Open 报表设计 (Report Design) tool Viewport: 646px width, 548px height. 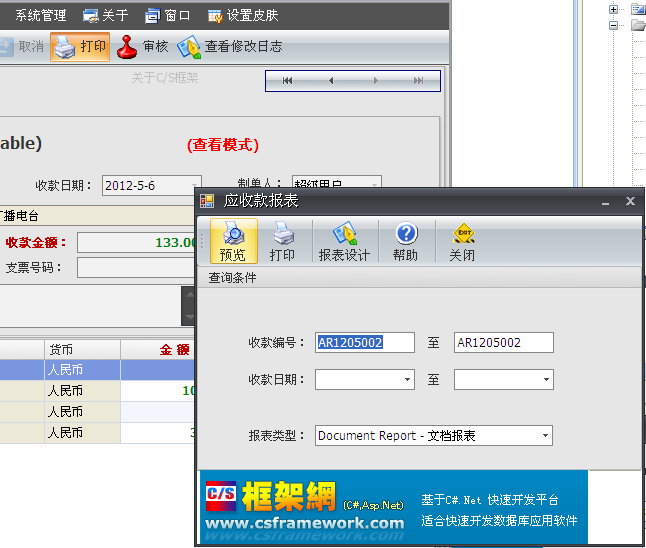point(344,241)
